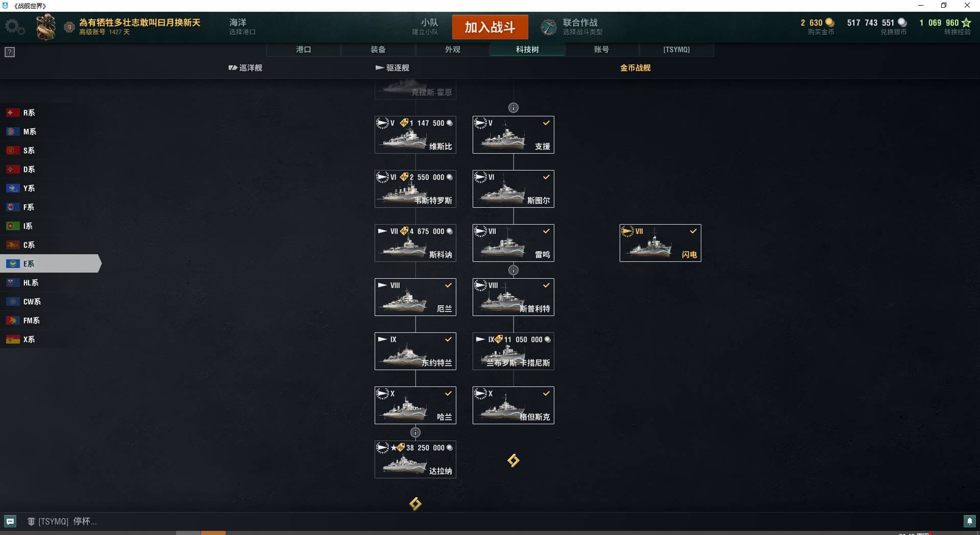Click the info icon below 哈兰 ship

click(x=415, y=432)
